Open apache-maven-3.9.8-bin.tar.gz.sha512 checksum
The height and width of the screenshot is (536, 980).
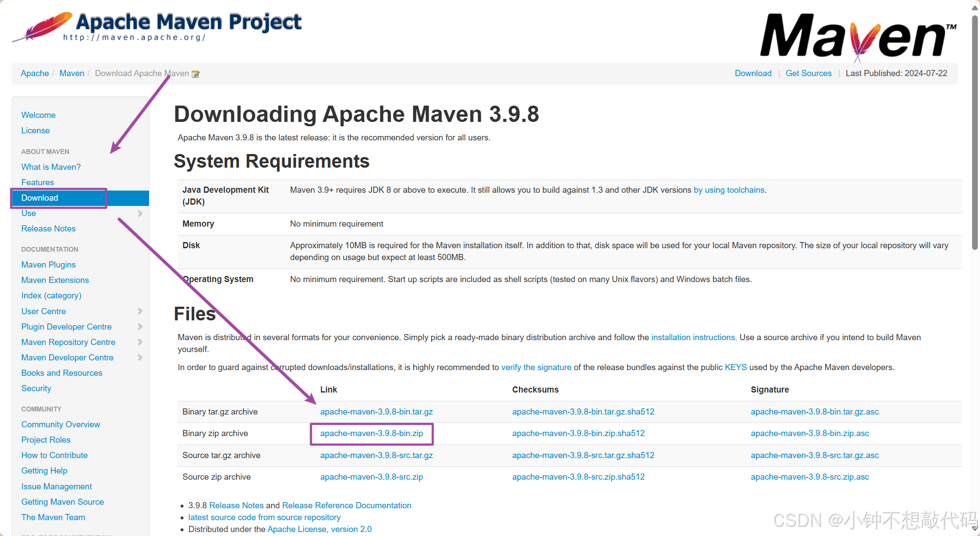click(x=583, y=412)
